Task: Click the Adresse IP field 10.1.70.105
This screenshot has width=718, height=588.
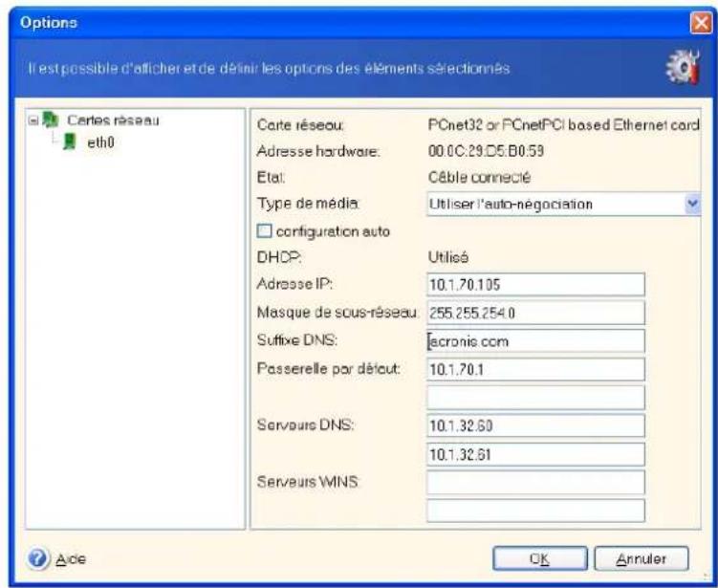Action: 535,284
